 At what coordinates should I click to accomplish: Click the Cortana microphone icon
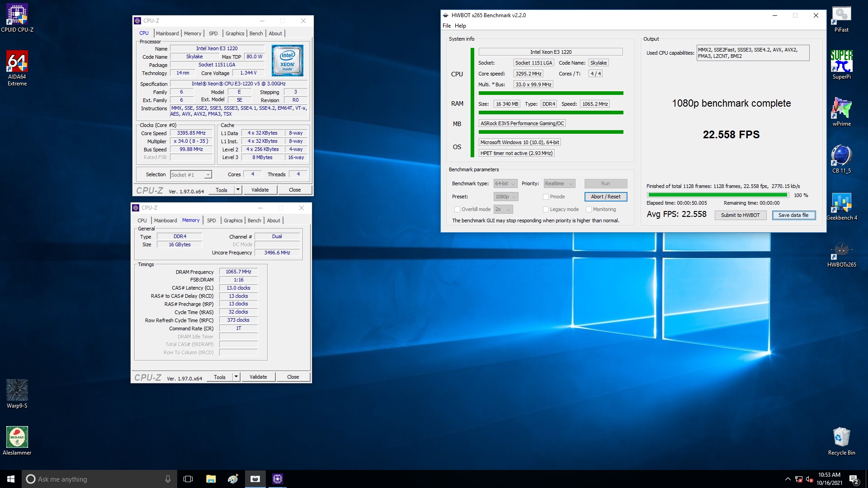pos(168,479)
